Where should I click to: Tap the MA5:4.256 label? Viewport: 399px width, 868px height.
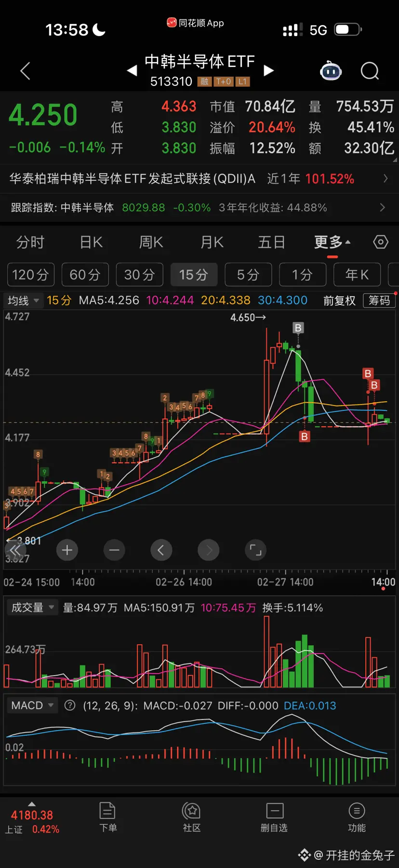109,300
